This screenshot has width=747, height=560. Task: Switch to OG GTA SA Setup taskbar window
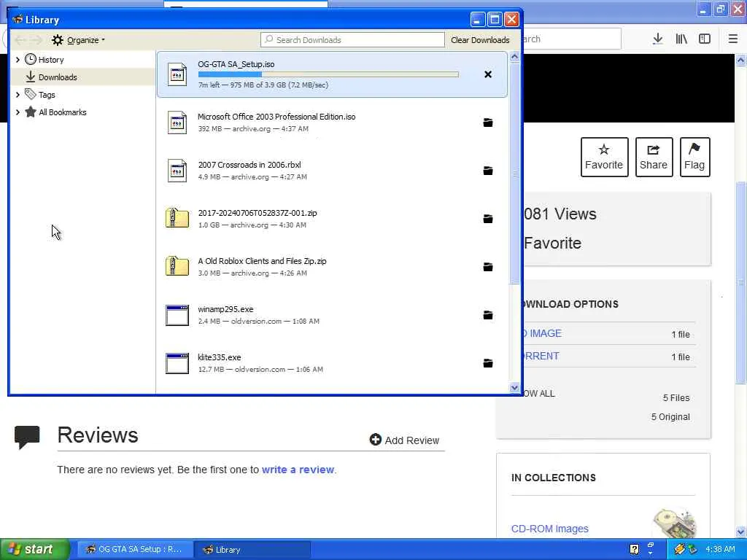[135, 549]
